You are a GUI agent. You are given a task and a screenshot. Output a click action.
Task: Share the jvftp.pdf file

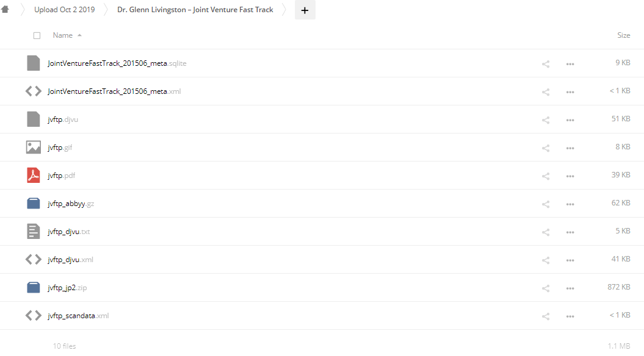point(546,176)
